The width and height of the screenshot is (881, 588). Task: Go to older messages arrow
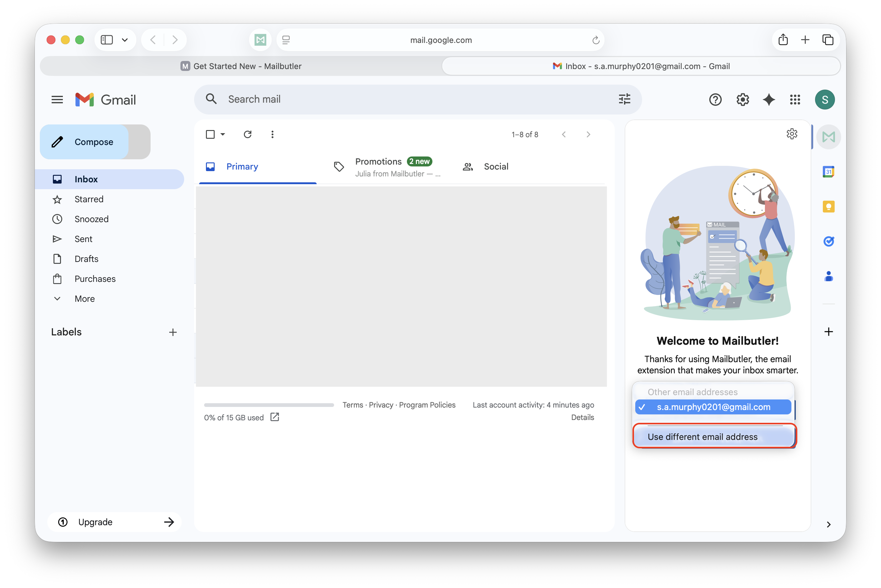coord(588,134)
